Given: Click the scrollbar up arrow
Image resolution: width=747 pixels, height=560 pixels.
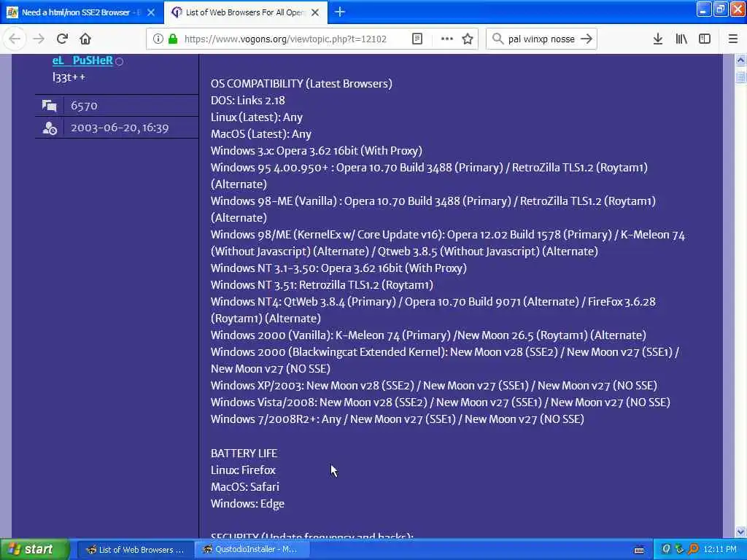Looking at the screenshot, I should click(x=740, y=60).
